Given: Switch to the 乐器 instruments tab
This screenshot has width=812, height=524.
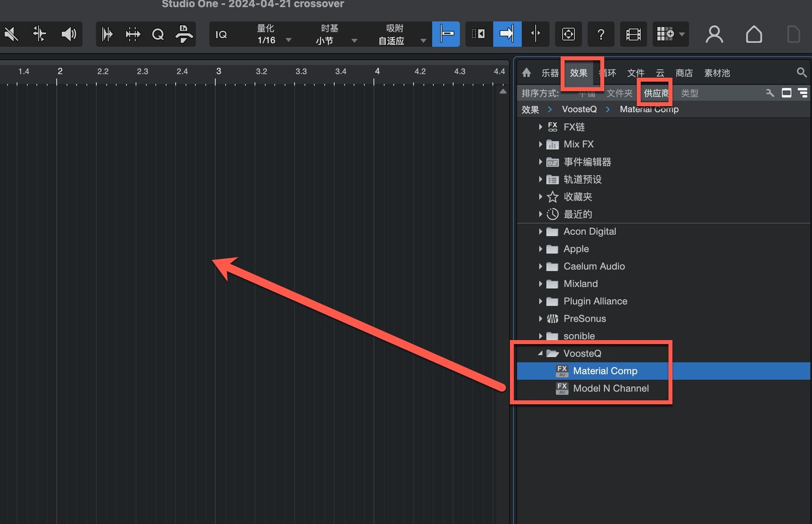Looking at the screenshot, I should [550, 73].
